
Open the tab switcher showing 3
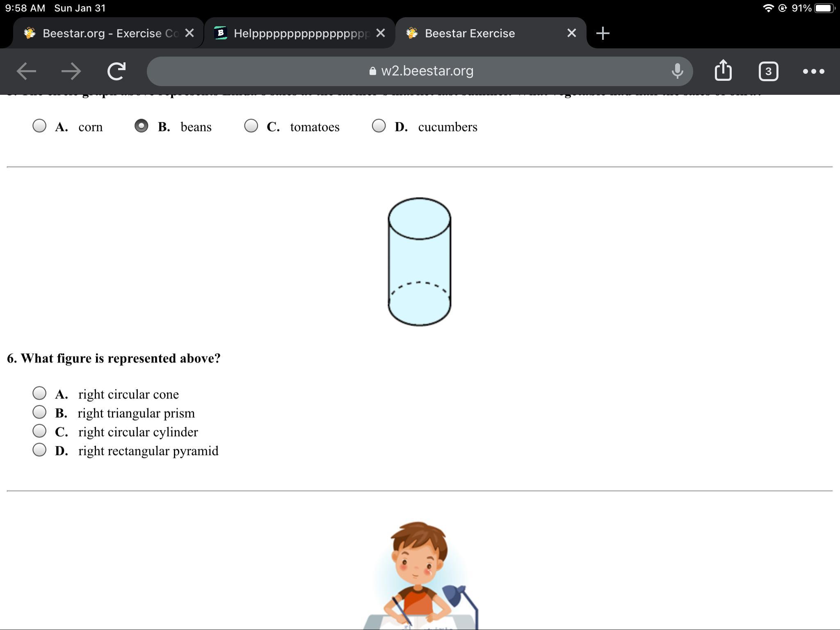[768, 71]
